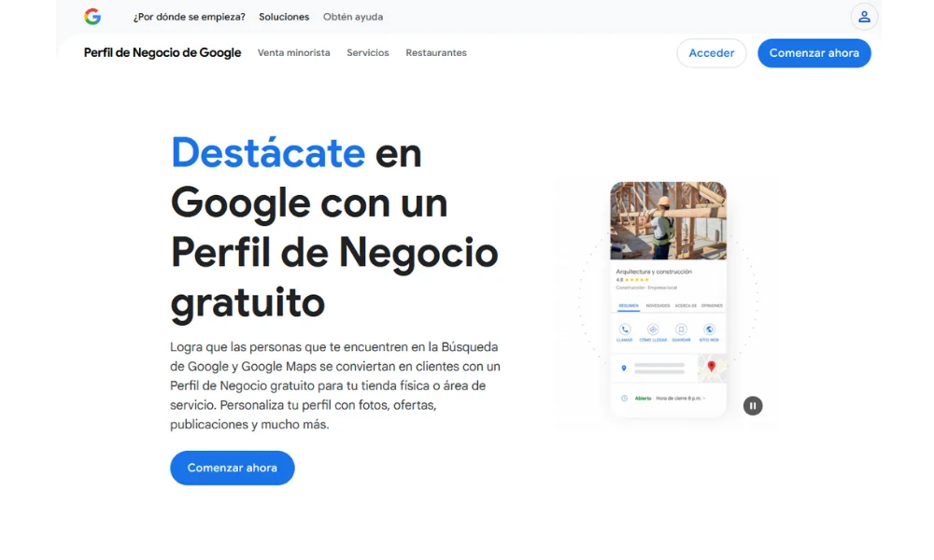Select the Acerca de tab in mockup

(x=686, y=306)
